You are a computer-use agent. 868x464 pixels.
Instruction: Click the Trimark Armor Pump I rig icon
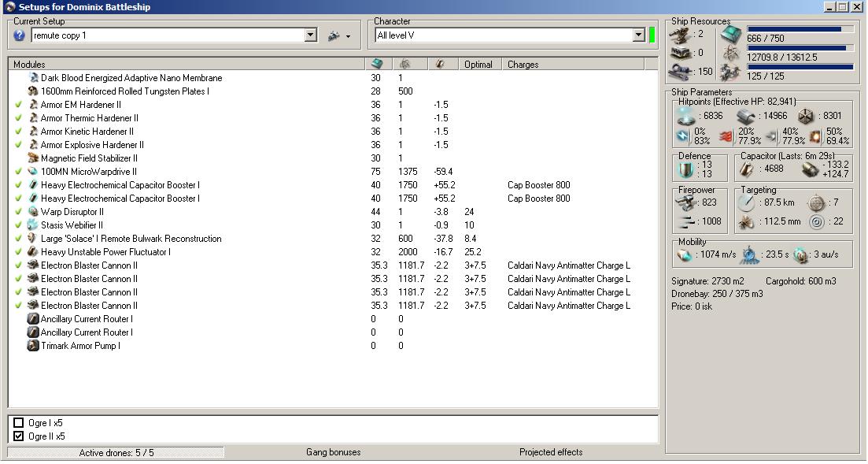click(33, 346)
